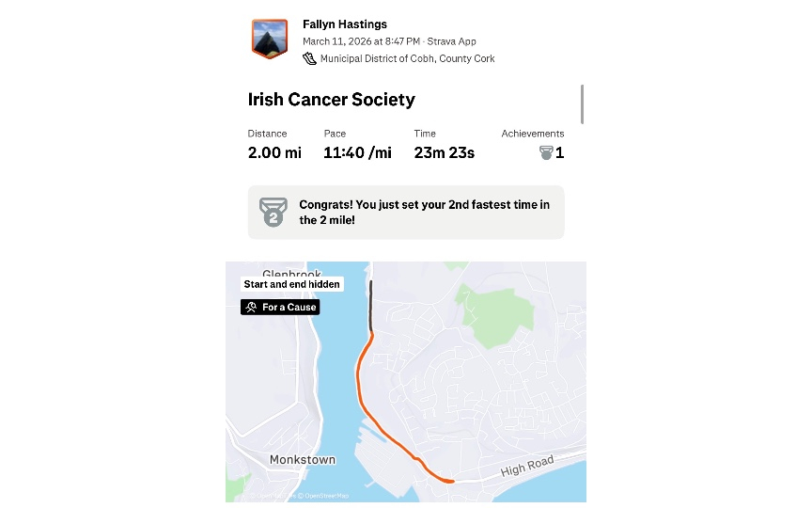Open Fallyn Hastings profile name link
Viewport: 812px width, 508px height.
coord(344,24)
